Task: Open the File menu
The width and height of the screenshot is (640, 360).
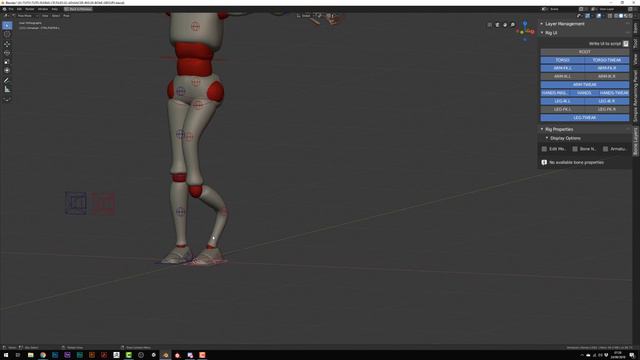Action: point(11,9)
